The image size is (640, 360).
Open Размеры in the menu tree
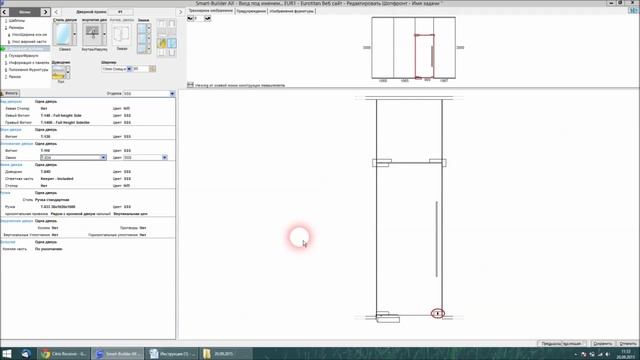coord(16,28)
